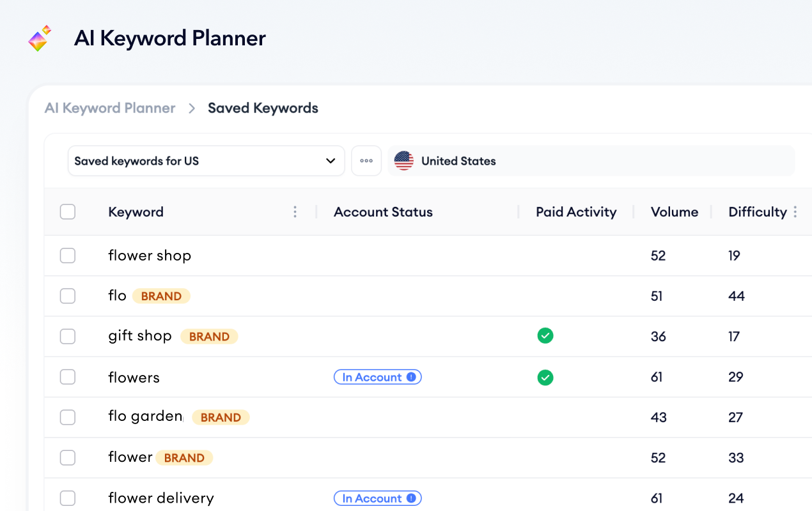Sort by Volume column header

click(675, 212)
